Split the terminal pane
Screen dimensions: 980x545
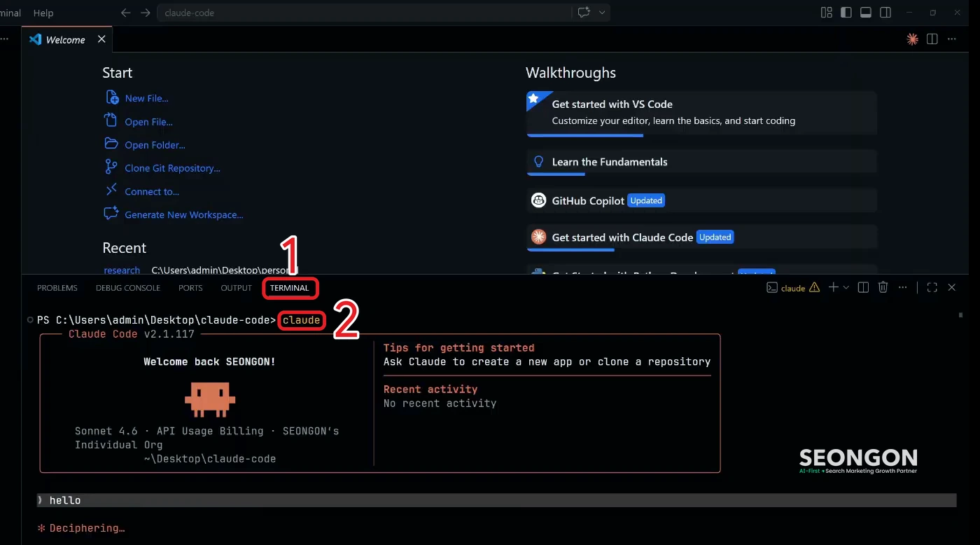[x=864, y=287]
